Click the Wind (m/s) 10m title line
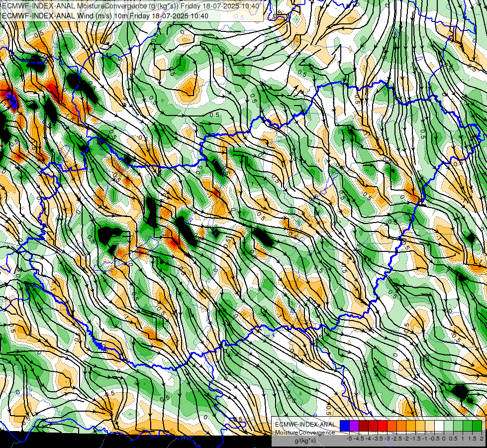The width and height of the screenshot is (487, 448). 105,16
